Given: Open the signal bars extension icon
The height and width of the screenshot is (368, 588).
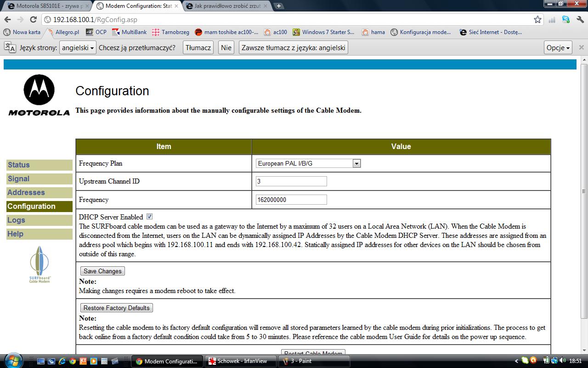Looking at the screenshot, I should click(552, 20).
